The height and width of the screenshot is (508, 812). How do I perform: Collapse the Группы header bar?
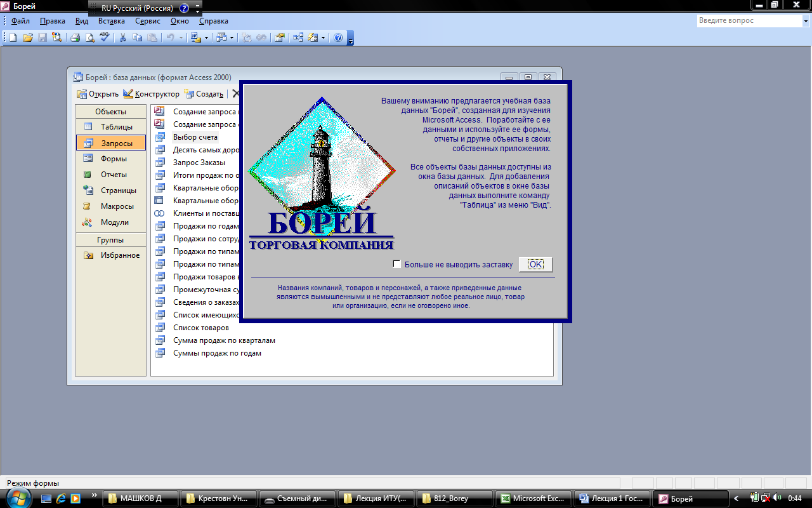[x=111, y=240]
